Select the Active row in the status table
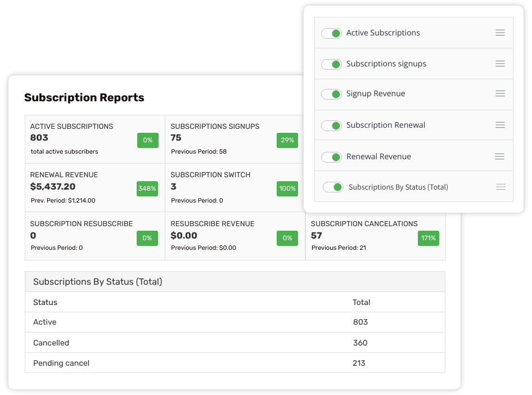The width and height of the screenshot is (532, 395). click(x=233, y=322)
